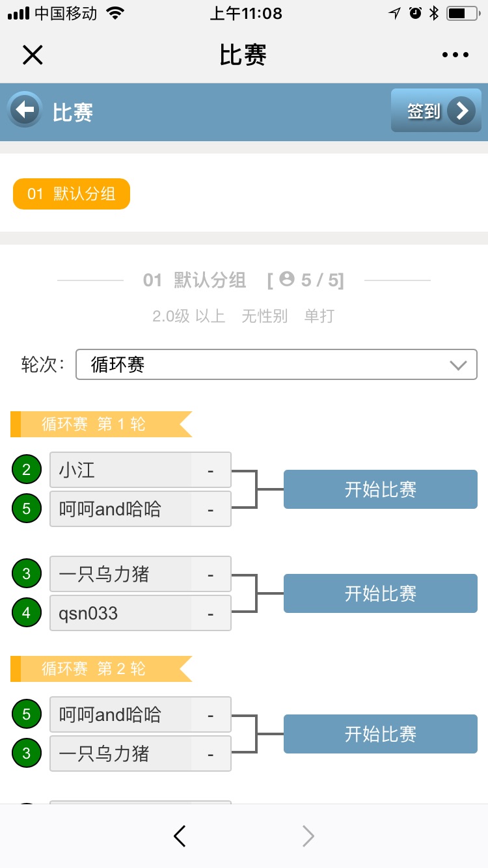
Task: Start the round 2 呵呵and哈哈 match
Action: 380,734
